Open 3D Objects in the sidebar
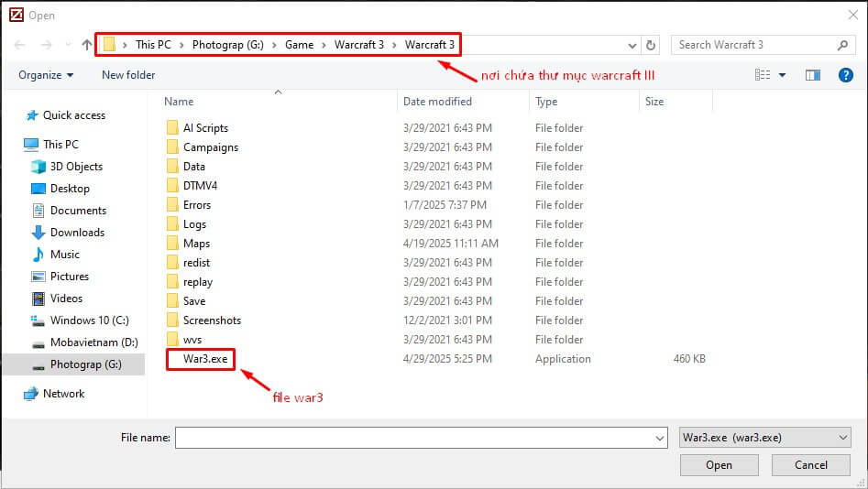Image resolution: width=868 pixels, height=489 pixels. 76,167
